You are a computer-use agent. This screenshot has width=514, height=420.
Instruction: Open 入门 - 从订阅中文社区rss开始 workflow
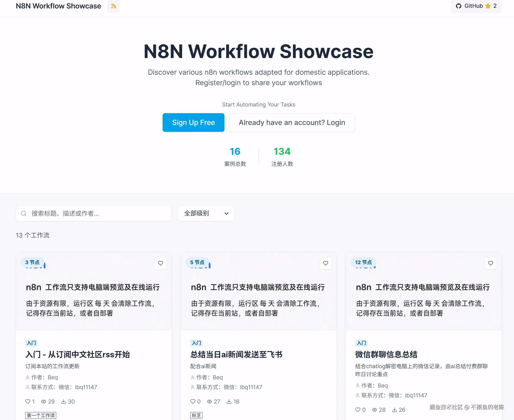tap(77, 354)
